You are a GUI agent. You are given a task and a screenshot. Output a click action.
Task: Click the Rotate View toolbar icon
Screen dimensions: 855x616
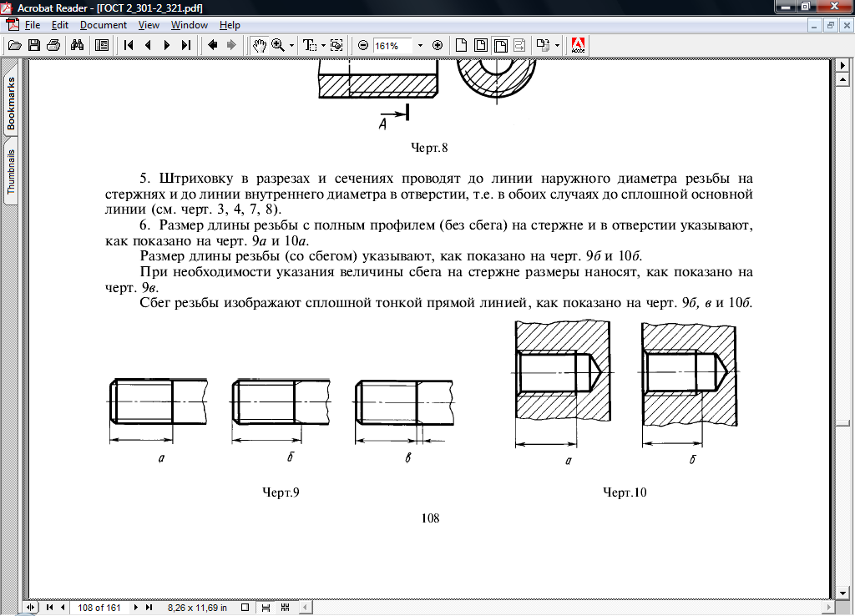click(543, 45)
